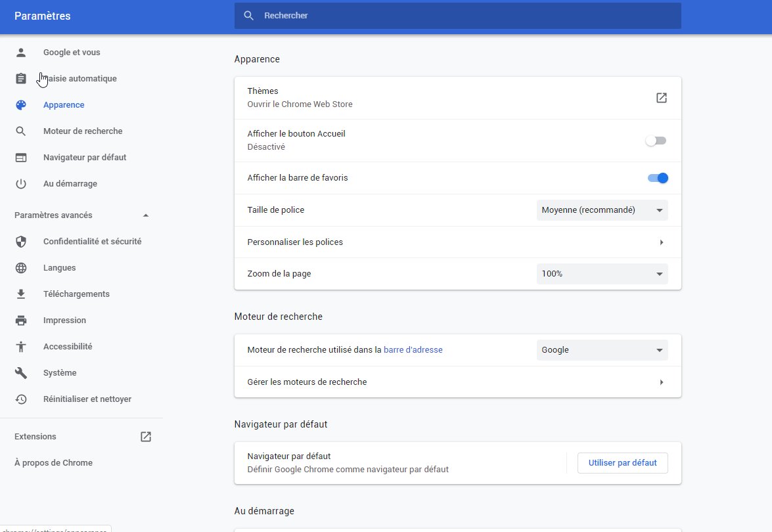
Task: Enable the Afficher le bouton Accueil toggle
Action: (656, 141)
